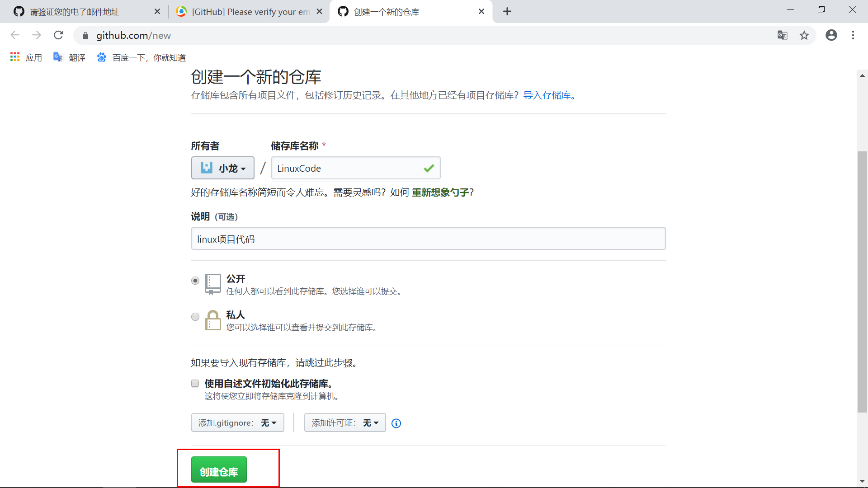The image size is (868, 488).
Task: Expand the add license dropdown
Action: (x=345, y=423)
